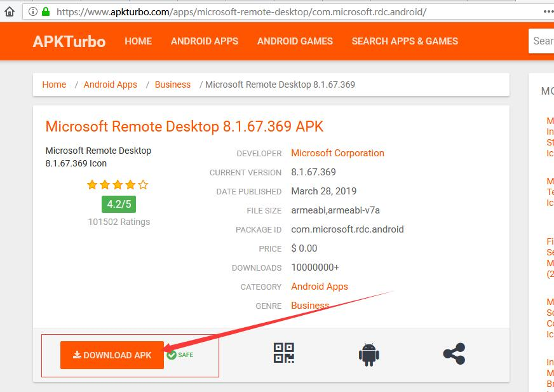
Task: Open the QR code icon
Action: pos(284,353)
